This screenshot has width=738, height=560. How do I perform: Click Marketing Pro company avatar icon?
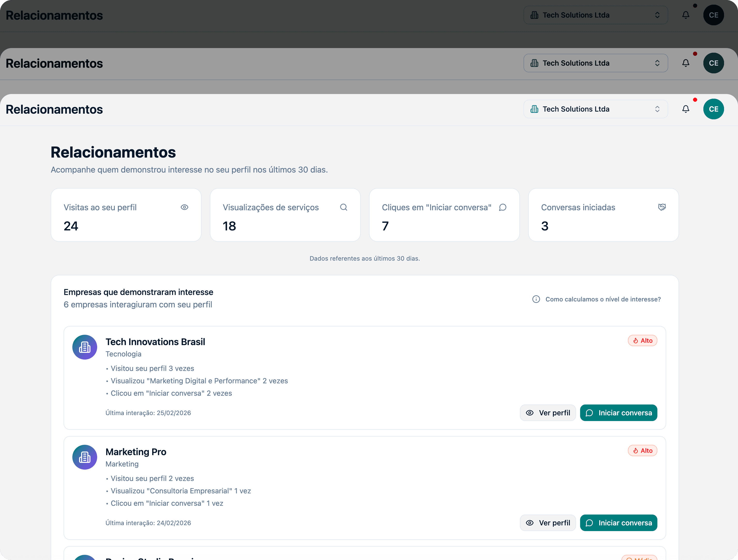(x=85, y=457)
